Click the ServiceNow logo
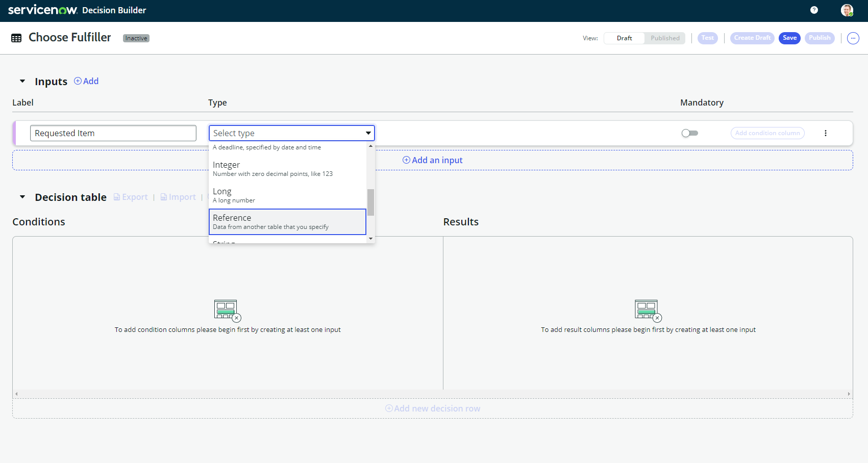 [42, 10]
